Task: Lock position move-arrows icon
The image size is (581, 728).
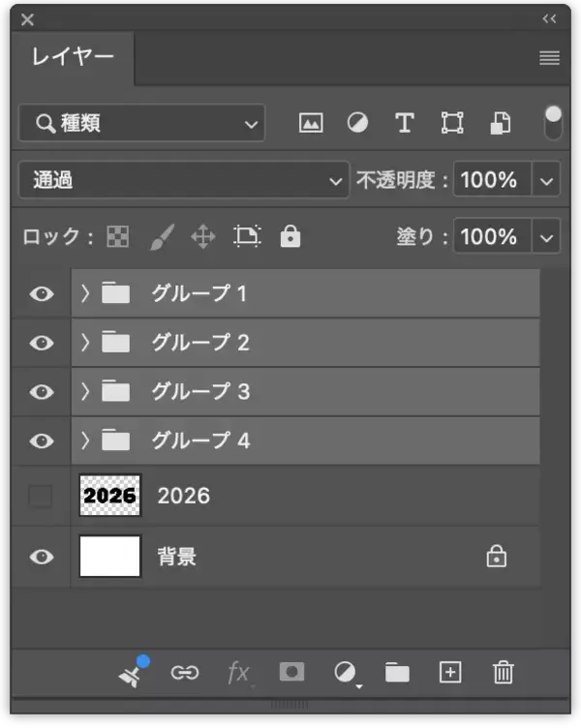Action: click(x=203, y=237)
